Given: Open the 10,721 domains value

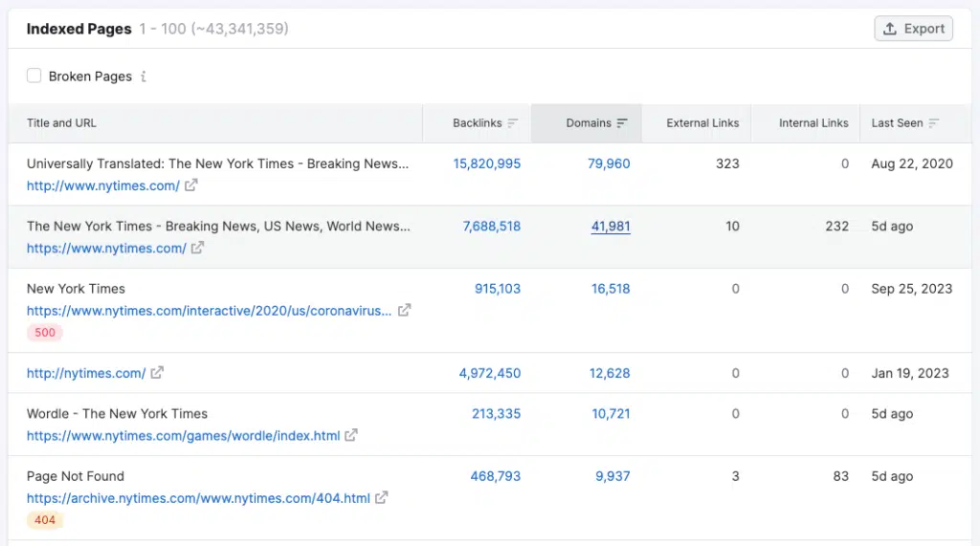Looking at the screenshot, I should (x=611, y=413).
